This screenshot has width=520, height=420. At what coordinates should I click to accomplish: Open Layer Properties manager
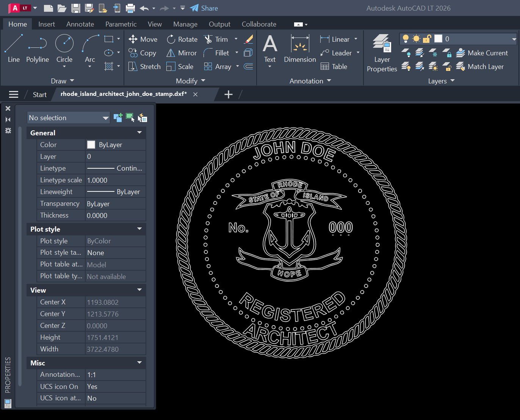382,53
